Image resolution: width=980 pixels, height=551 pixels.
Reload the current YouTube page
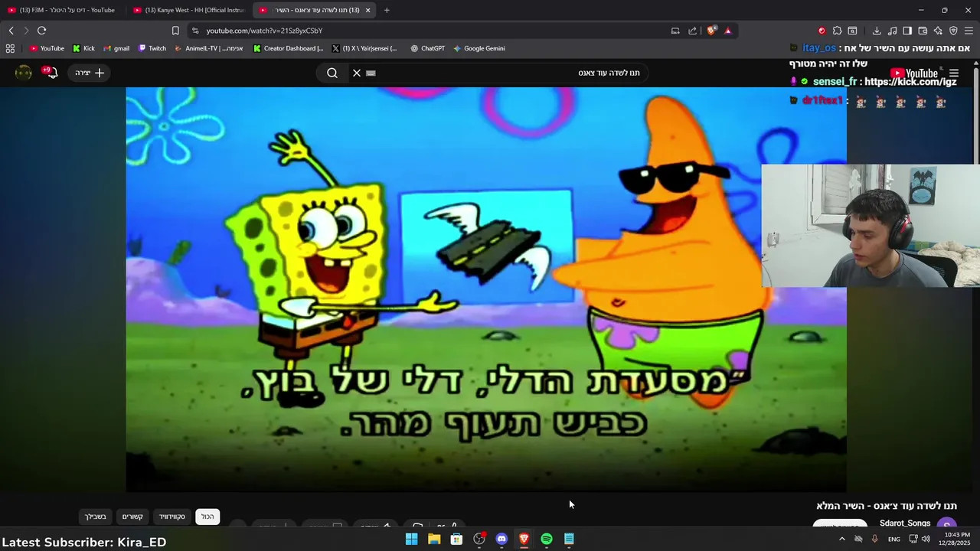point(41,31)
